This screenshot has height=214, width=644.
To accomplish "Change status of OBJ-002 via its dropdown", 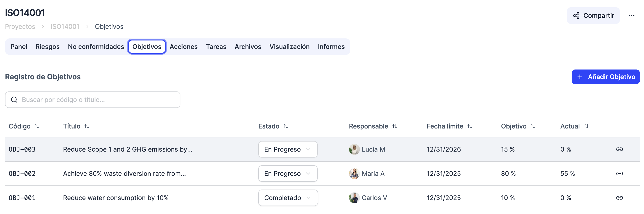I will click(288, 174).
